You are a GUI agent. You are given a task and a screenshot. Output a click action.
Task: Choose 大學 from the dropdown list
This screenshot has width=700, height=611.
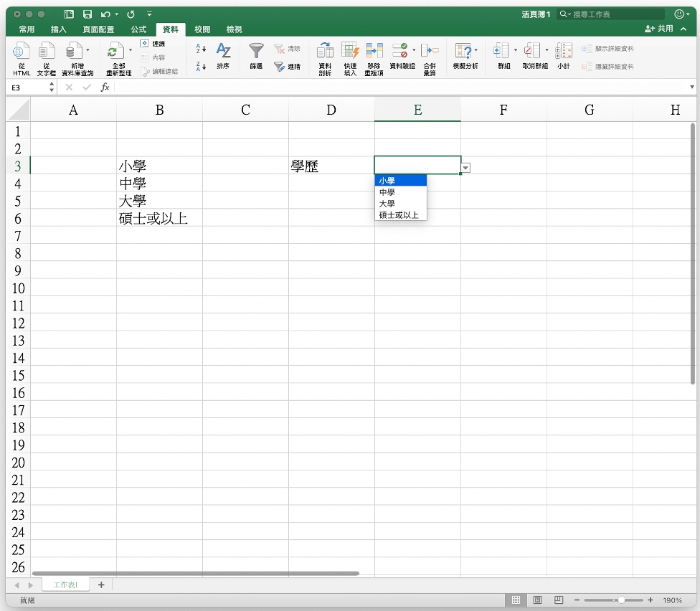click(387, 204)
